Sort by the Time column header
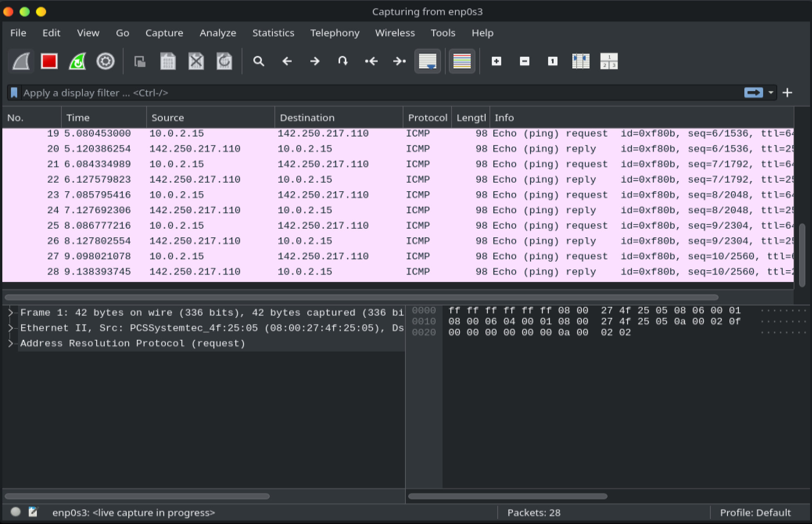Image resolution: width=812 pixels, height=524 pixels. tap(104, 118)
